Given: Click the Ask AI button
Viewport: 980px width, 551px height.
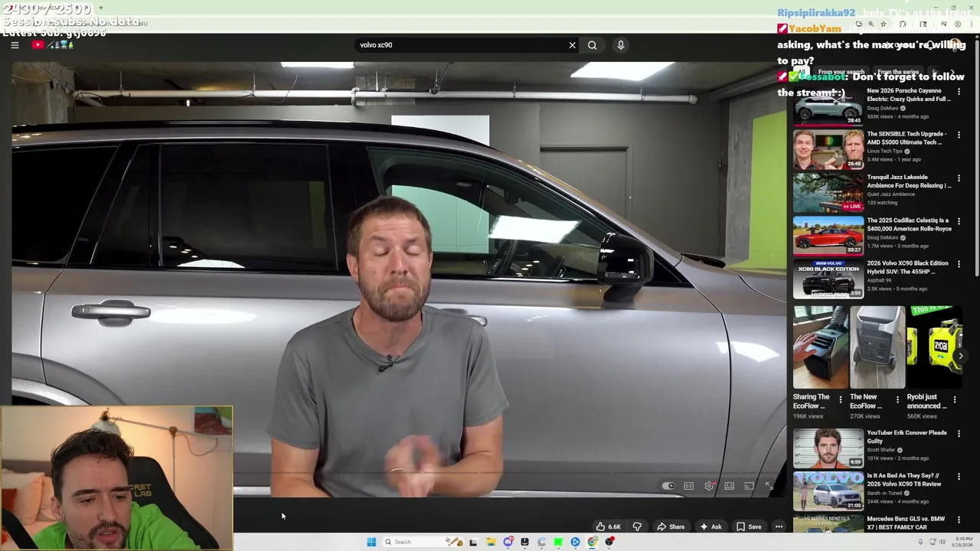Looking at the screenshot, I should [x=710, y=527].
